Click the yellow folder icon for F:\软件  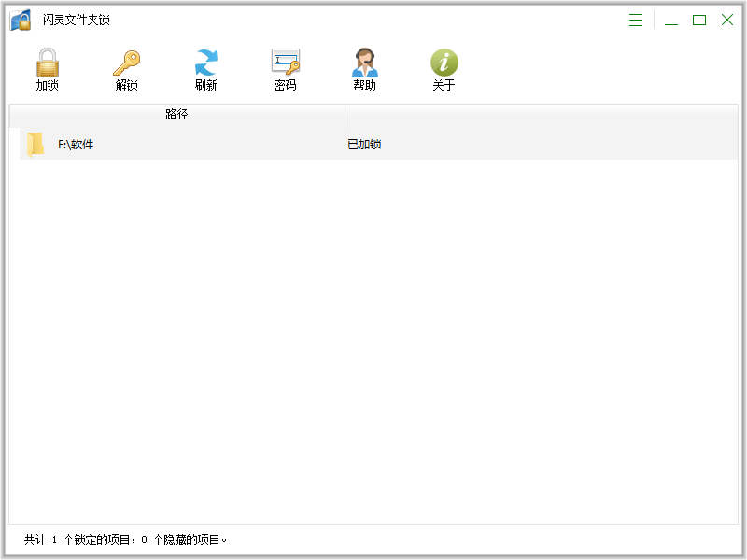(35, 144)
